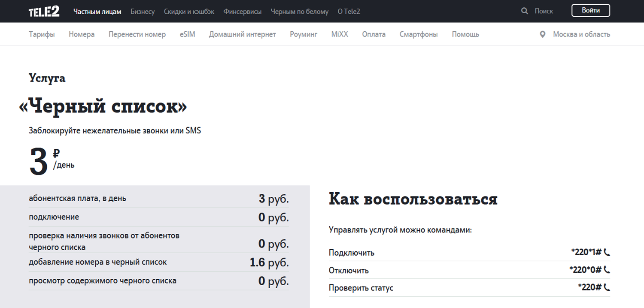This screenshot has height=308, width=644.
Task: Click the «Черный список» heading
Action: click(103, 107)
